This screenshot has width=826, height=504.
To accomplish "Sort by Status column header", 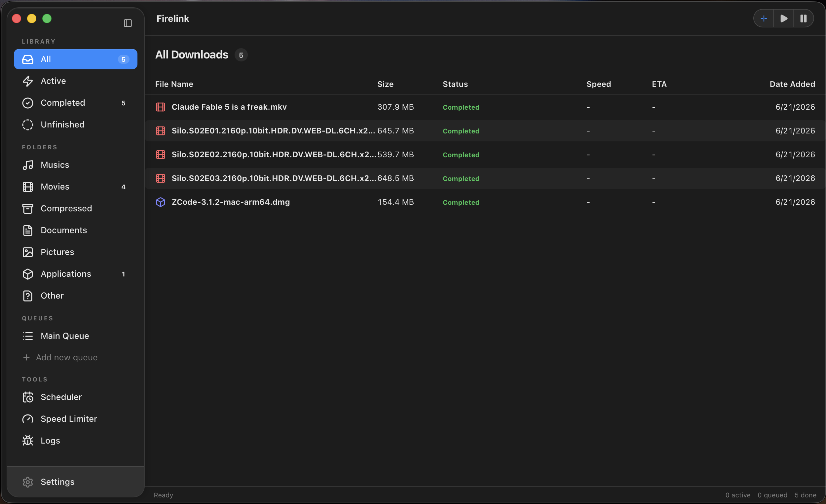I will coord(455,84).
